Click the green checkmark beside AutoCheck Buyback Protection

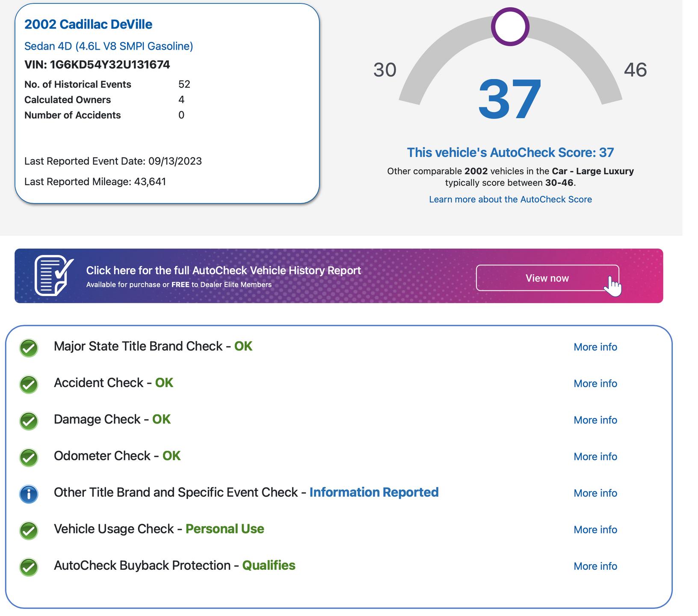click(29, 567)
